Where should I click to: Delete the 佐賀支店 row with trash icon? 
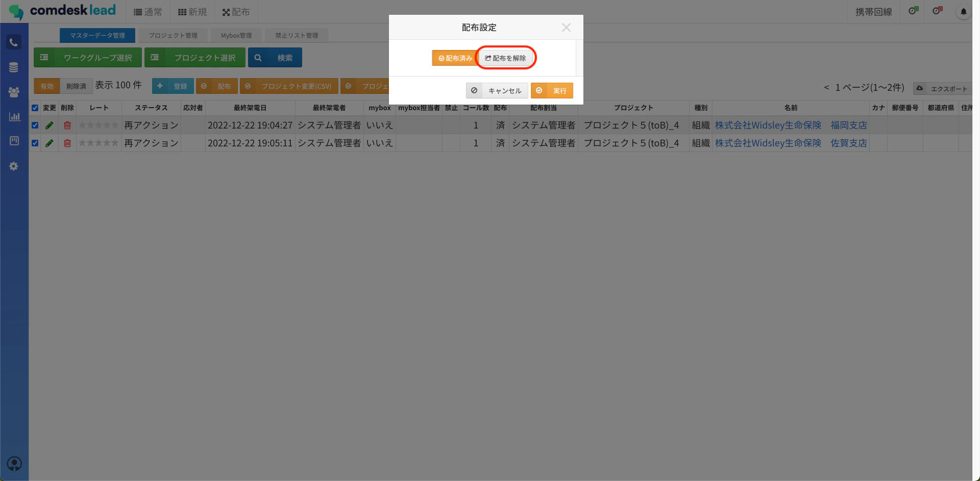pyautogui.click(x=67, y=143)
